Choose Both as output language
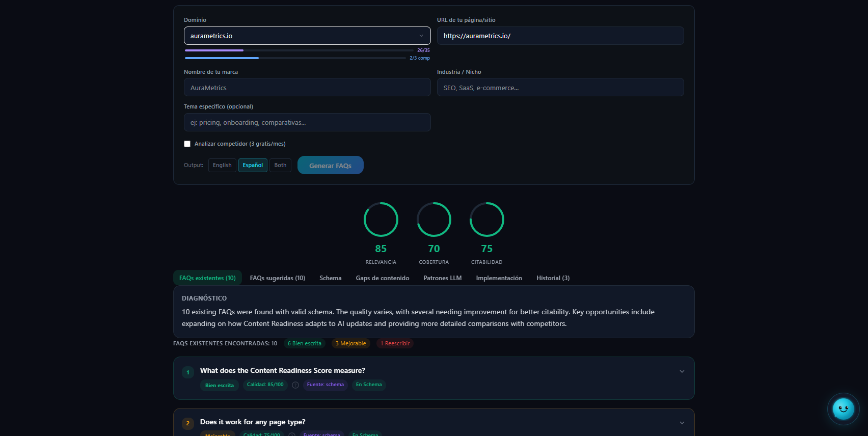 pyautogui.click(x=280, y=165)
